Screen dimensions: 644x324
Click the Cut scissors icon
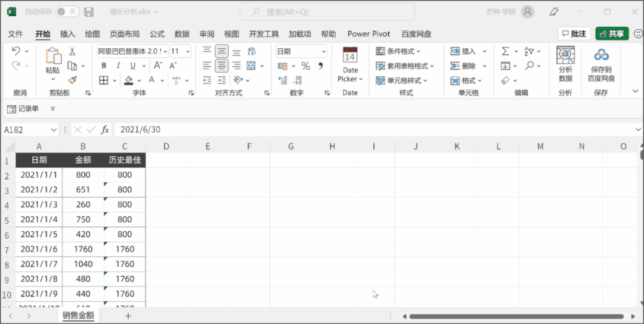72,52
